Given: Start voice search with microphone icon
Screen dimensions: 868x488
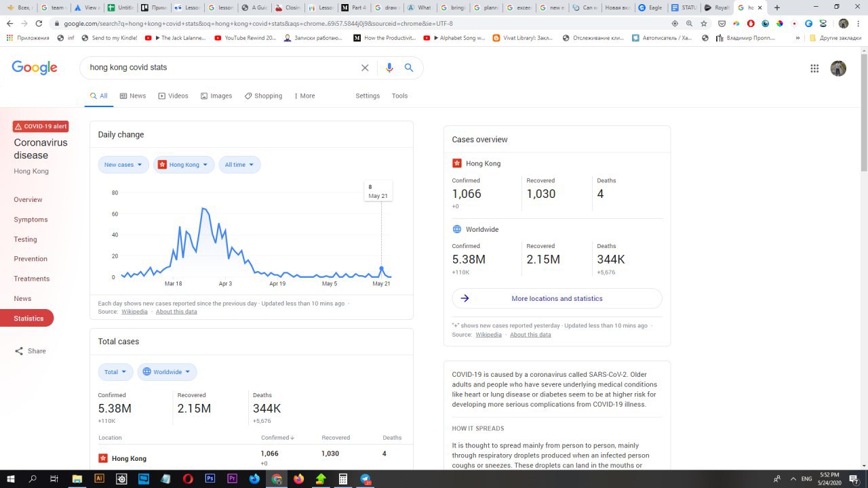Looking at the screenshot, I should point(389,68).
